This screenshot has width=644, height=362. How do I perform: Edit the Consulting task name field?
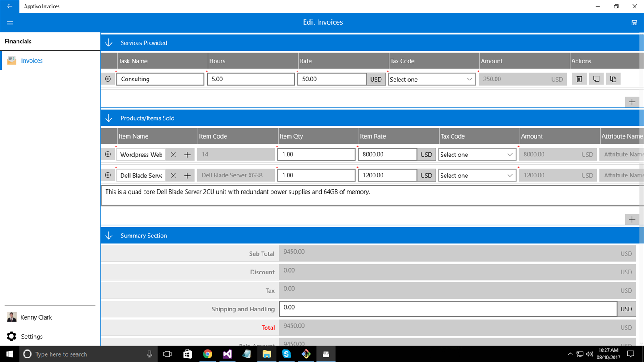click(x=160, y=79)
